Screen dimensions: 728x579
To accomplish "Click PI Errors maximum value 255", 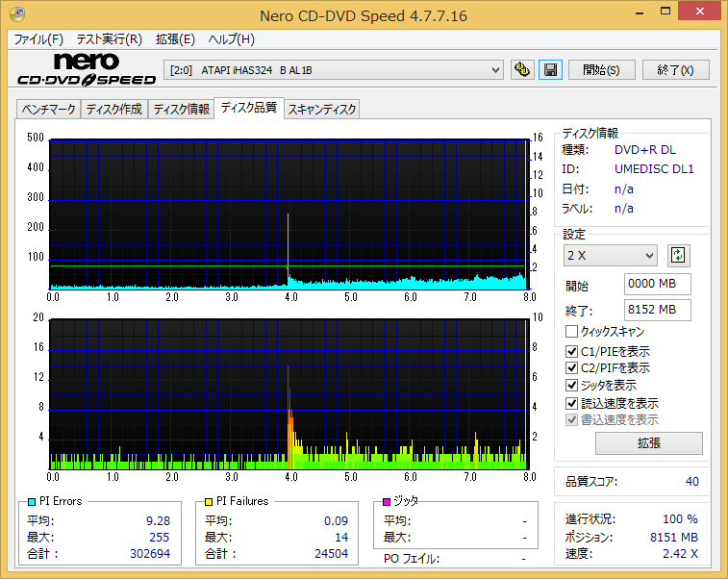I will [160, 538].
